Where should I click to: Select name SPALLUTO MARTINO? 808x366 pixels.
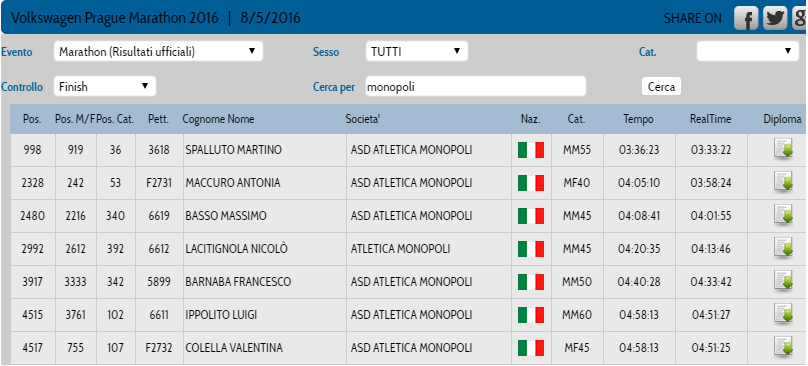(x=233, y=150)
